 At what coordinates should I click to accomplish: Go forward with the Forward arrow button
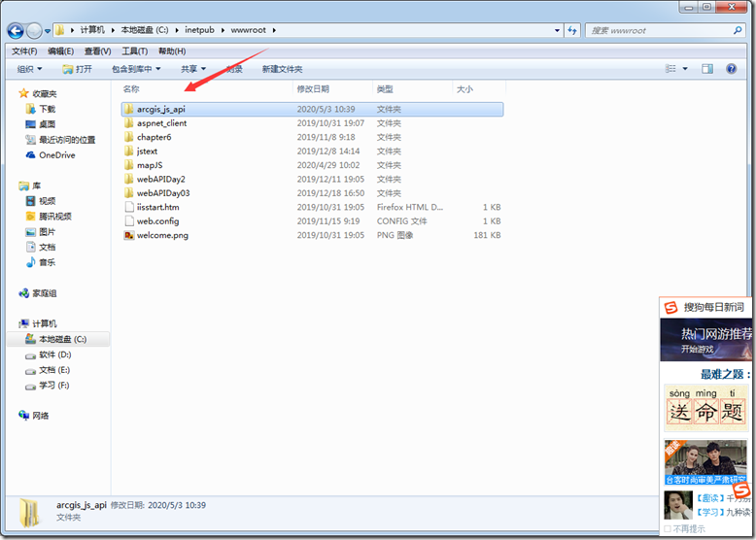[34, 31]
